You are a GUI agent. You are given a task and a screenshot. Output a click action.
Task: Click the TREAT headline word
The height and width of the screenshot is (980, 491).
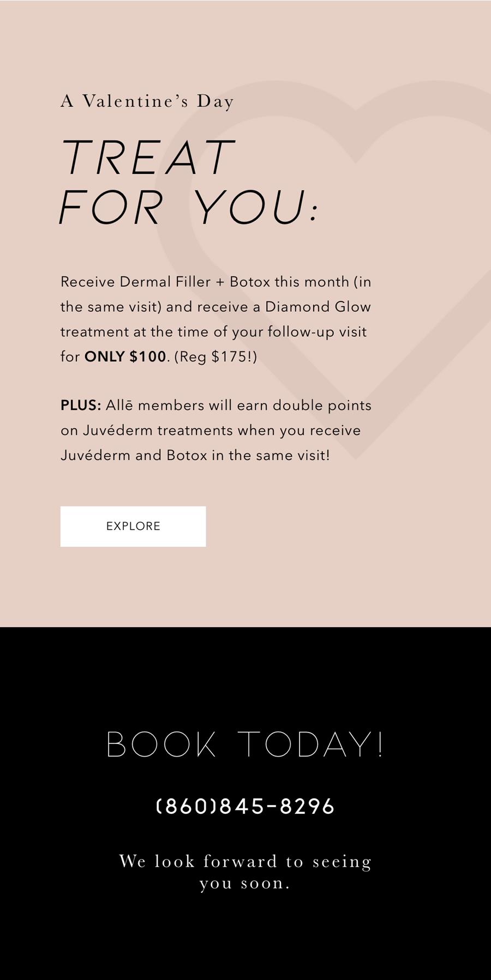[x=147, y=157]
